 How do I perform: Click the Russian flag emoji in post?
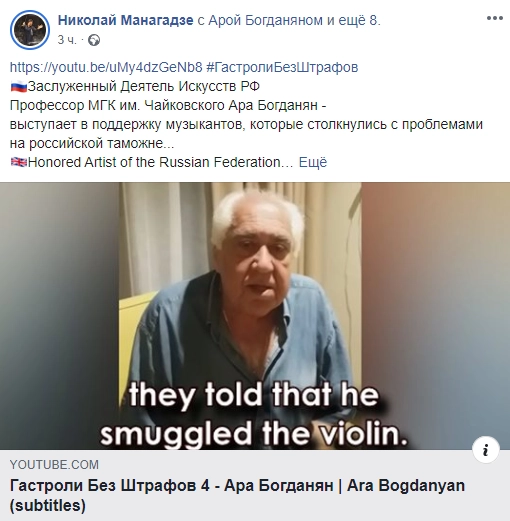tap(19, 87)
